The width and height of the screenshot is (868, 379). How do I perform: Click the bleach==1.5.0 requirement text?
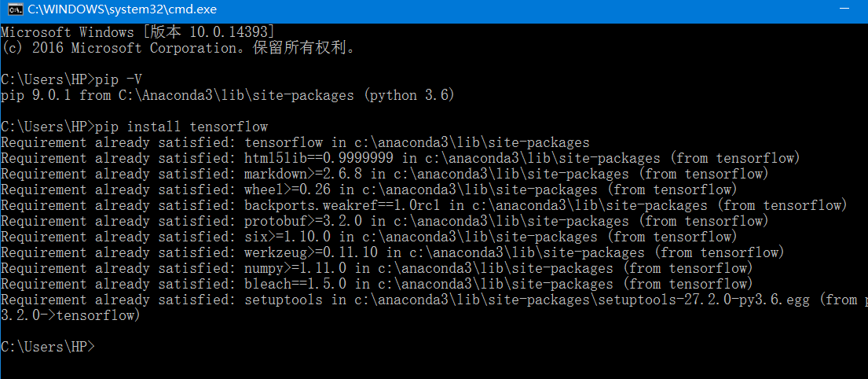[x=295, y=285]
